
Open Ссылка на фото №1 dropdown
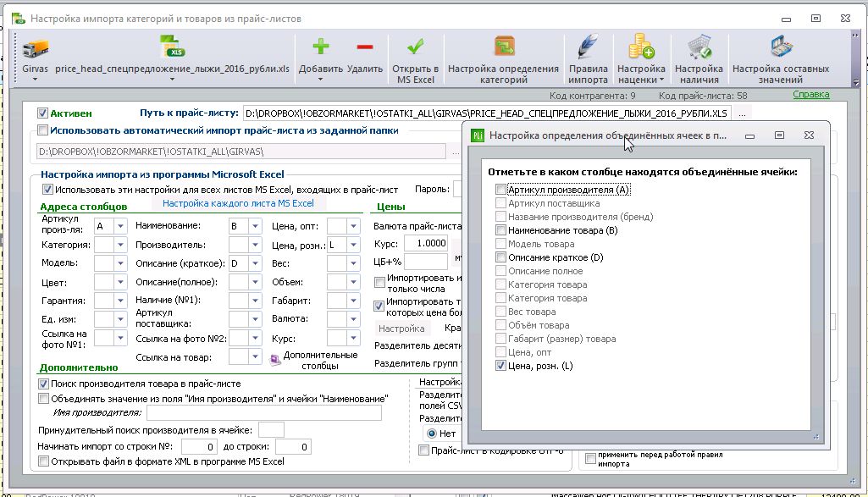(120, 338)
